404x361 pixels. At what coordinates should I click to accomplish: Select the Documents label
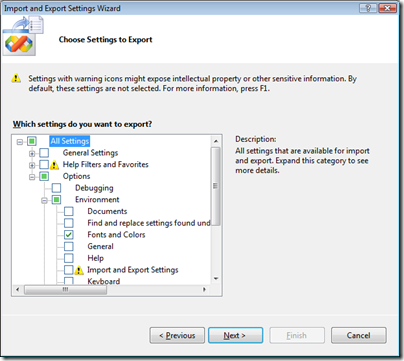tap(107, 211)
